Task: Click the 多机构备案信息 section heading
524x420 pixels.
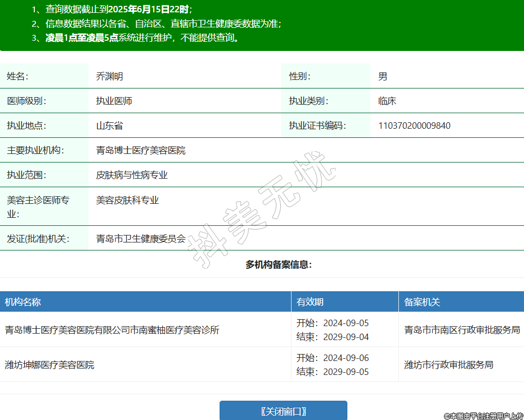Action: [x=279, y=264]
